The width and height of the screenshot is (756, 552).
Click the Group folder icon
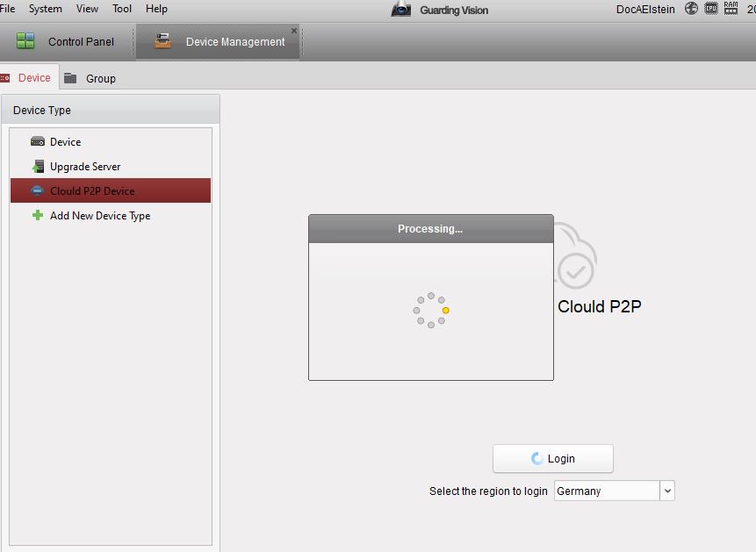[x=70, y=77]
